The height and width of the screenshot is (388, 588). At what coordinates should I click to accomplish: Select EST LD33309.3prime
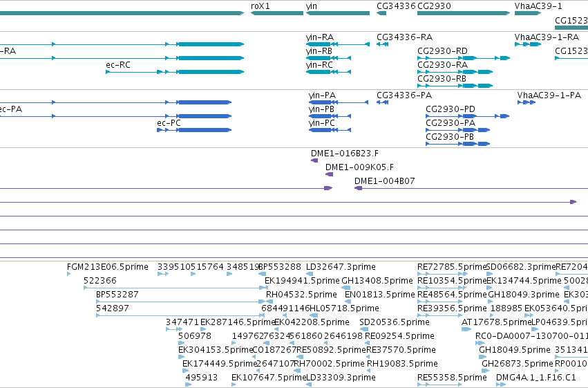(310, 385)
